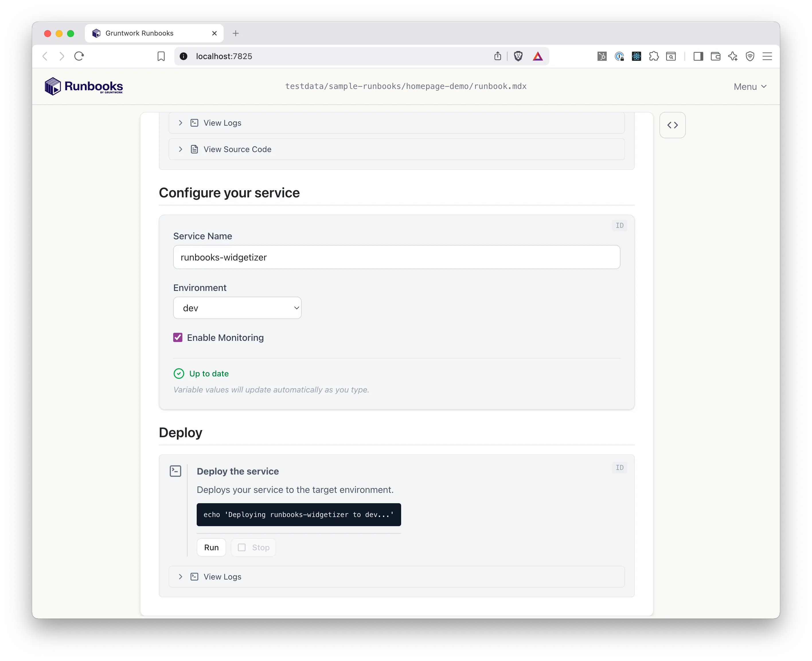812x661 pixels.
Task: Click the document icon beside View Source Code
Action: click(x=194, y=149)
